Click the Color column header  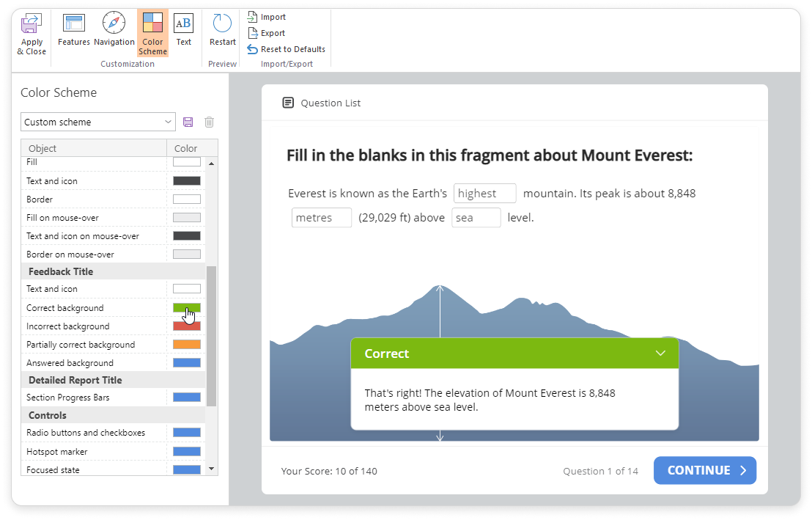point(192,148)
